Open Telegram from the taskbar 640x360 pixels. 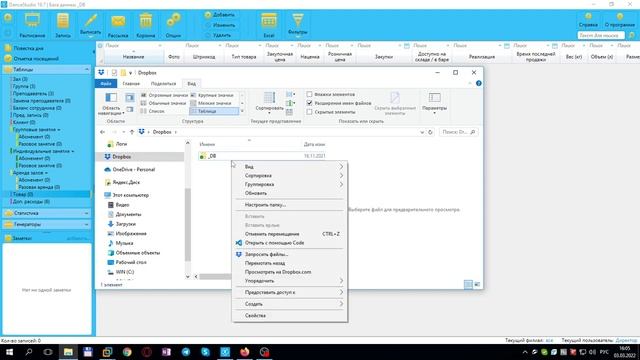[x=186, y=352]
